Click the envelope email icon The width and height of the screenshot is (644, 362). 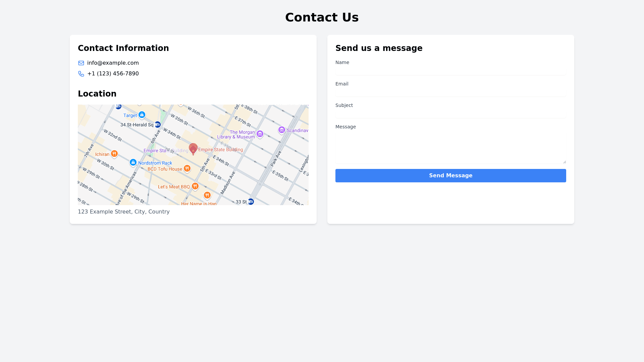pyautogui.click(x=81, y=63)
